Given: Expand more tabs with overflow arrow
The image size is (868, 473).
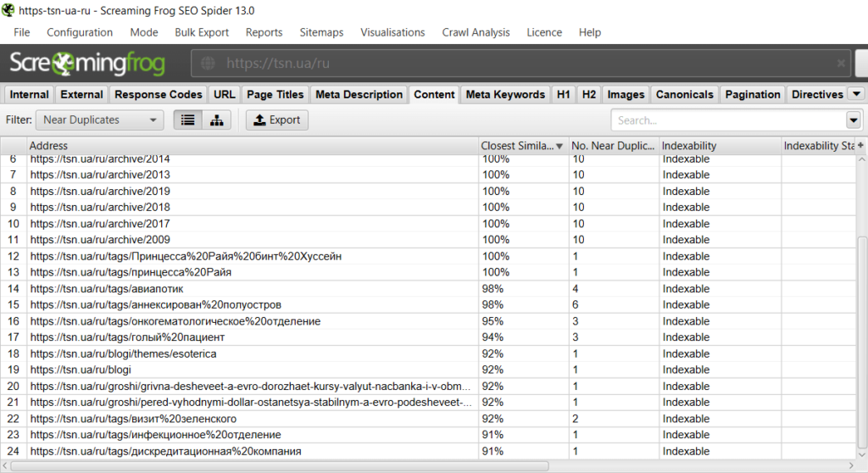Looking at the screenshot, I should [x=856, y=94].
